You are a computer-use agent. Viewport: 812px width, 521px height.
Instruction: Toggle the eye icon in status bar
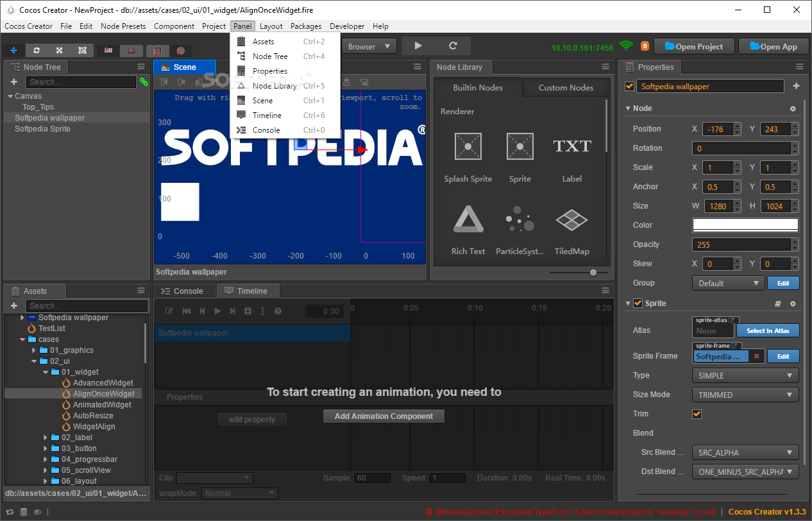tap(38, 512)
